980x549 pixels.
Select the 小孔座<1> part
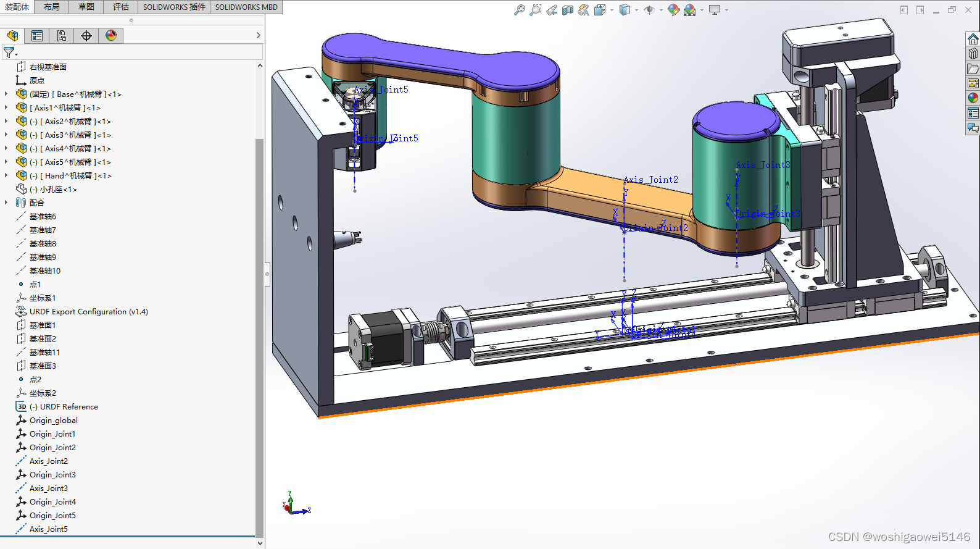(53, 189)
